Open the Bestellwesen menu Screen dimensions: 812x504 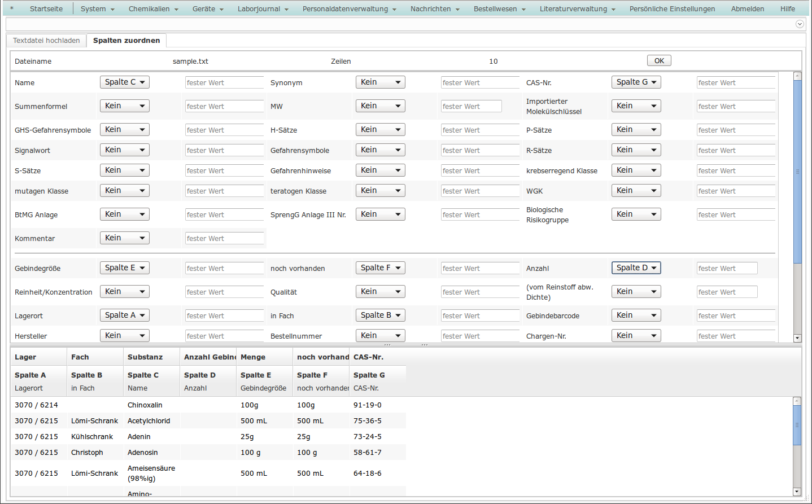pyautogui.click(x=500, y=9)
